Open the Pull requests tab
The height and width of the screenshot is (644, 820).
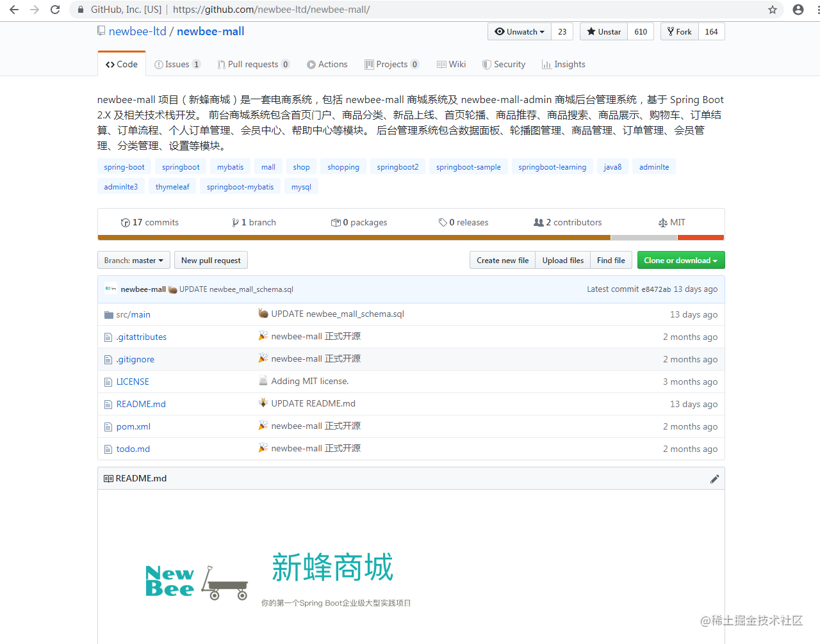[x=253, y=65]
